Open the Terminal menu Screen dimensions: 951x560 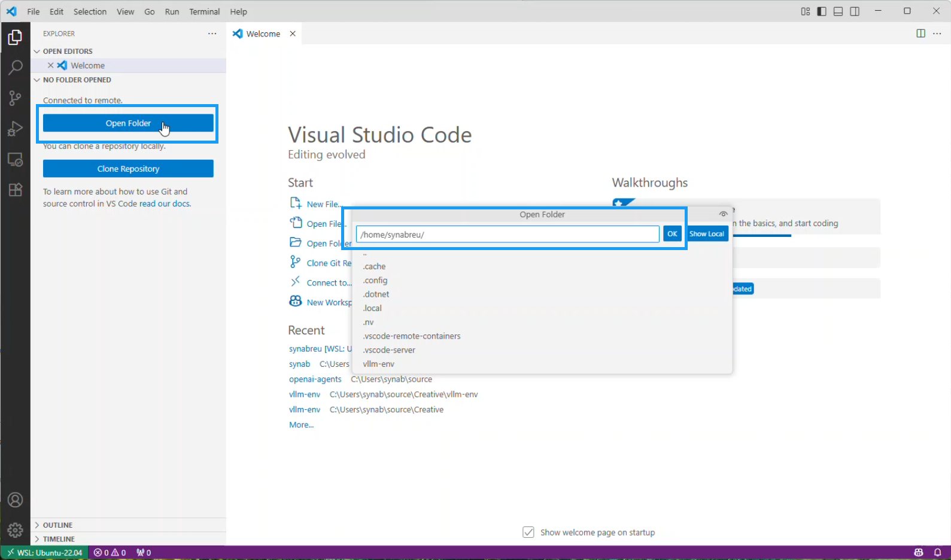click(x=205, y=11)
